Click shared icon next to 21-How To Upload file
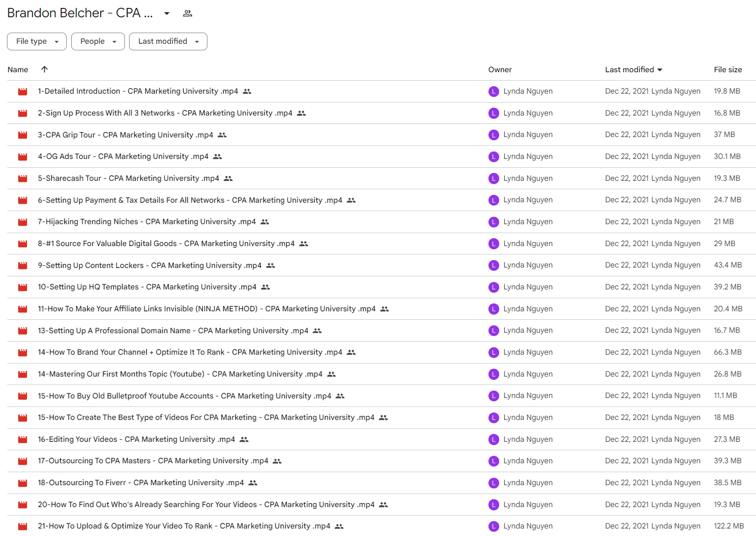Screen dimensions: 756x536 click(339, 526)
